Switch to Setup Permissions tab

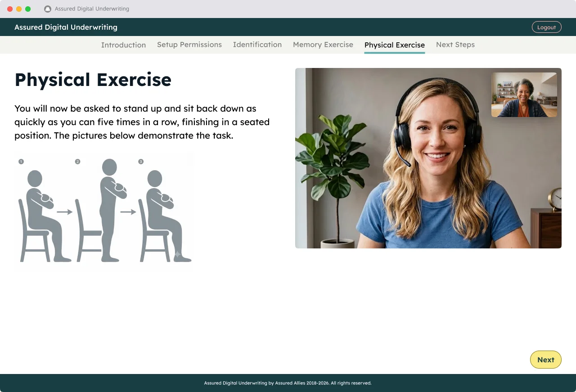189,45
